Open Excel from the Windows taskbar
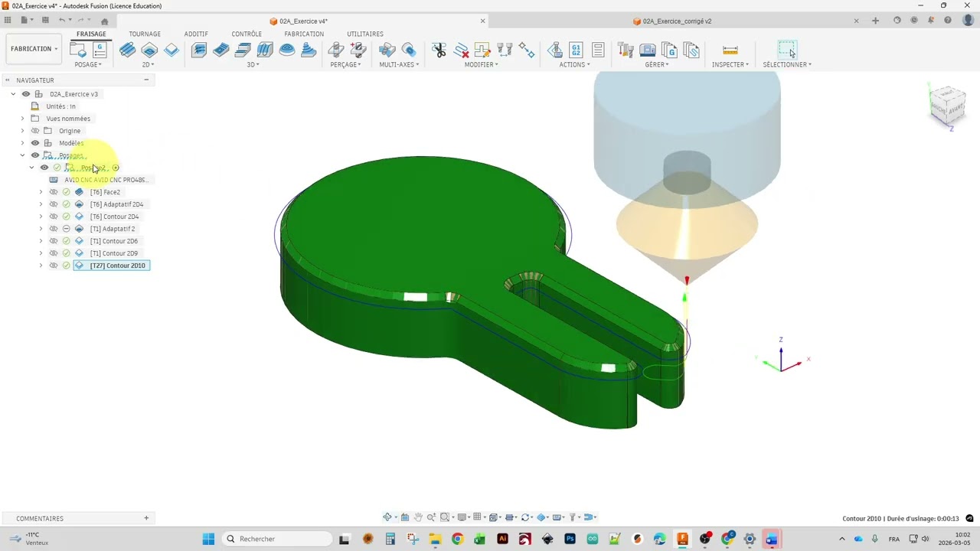The image size is (980, 551). click(479, 539)
